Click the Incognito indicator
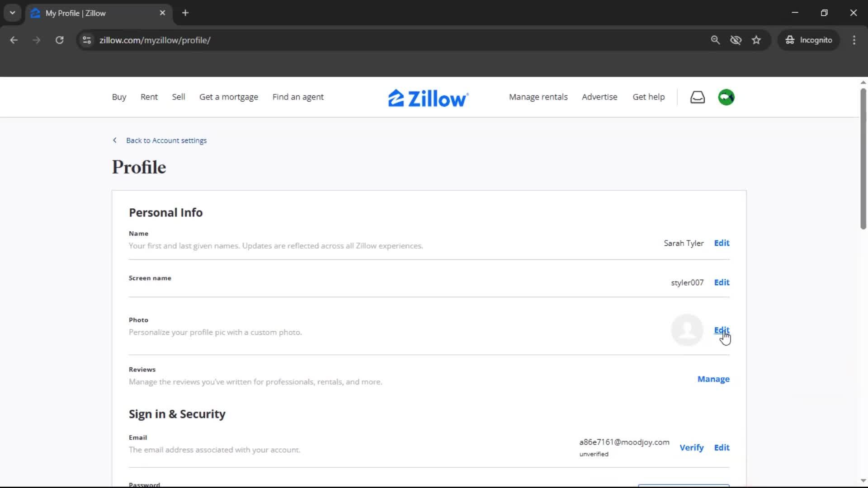Image resolution: width=868 pixels, height=488 pixels. [809, 40]
